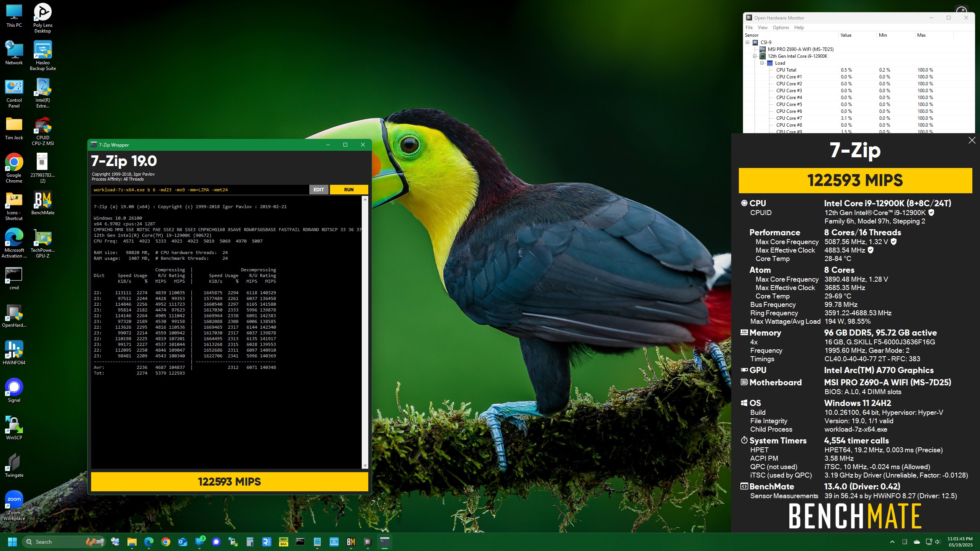Click the Value column header
The height and width of the screenshot is (551, 980).
(857, 35)
